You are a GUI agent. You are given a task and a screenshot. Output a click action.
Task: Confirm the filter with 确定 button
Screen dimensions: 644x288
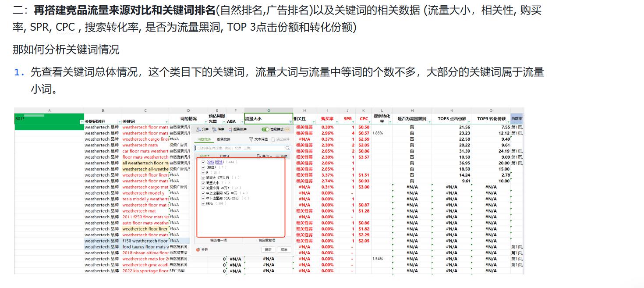point(268,249)
